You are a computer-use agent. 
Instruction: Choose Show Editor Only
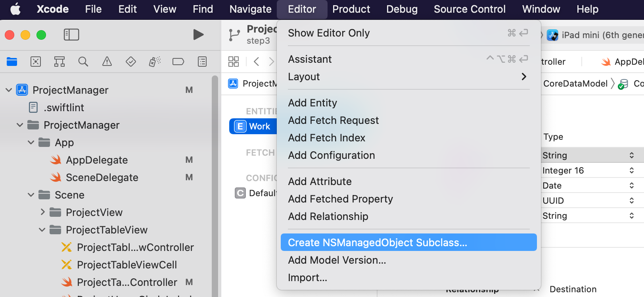[x=408, y=33]
